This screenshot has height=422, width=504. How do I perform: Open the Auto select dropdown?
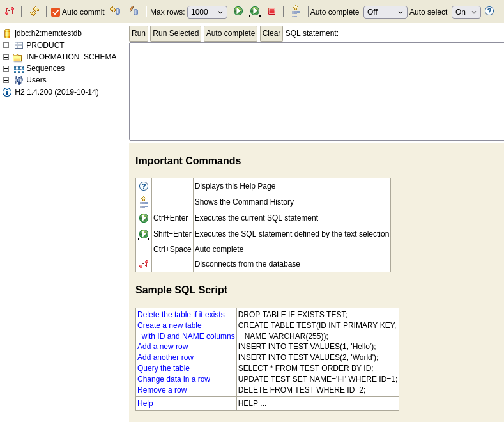[466, 12]
